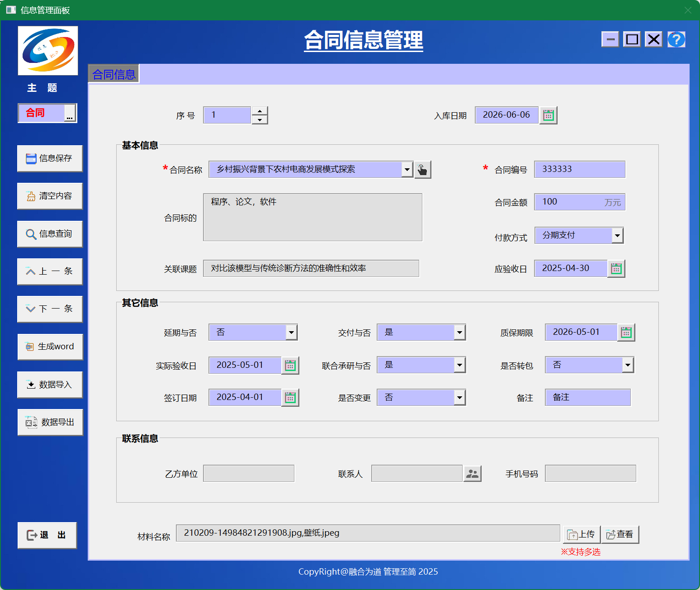This screenshot has height=590, width=700.
Task: Click the contacts icon beside 联系人 field
Action: pyautogui.click(x=473, y=474)
